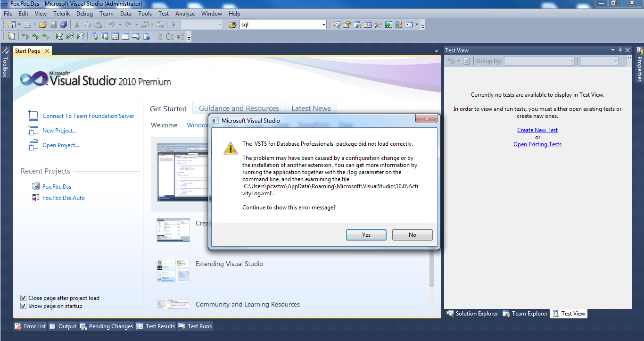Expand the sql search combo box dropdown
Viewport: 644px width, 341px height.
323,25
